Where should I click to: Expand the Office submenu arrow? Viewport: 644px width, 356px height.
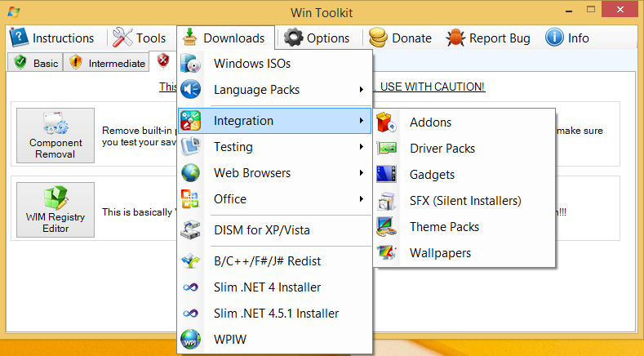(362, 198)
